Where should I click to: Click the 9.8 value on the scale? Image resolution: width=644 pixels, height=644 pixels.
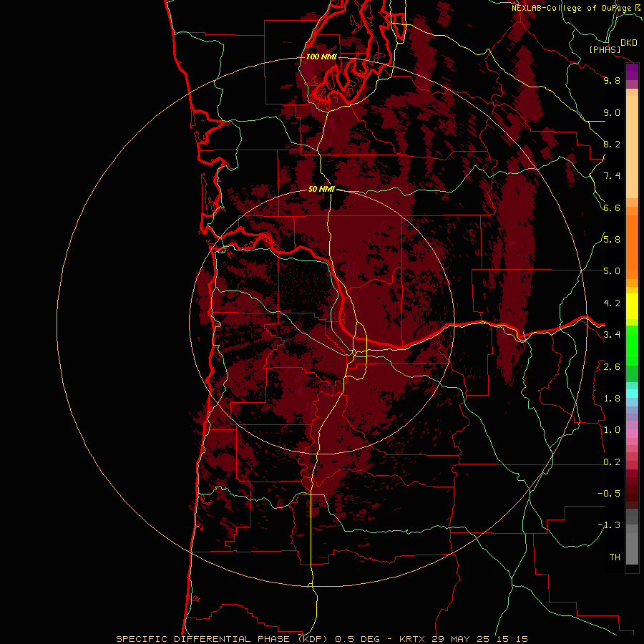tap(612, 80)
